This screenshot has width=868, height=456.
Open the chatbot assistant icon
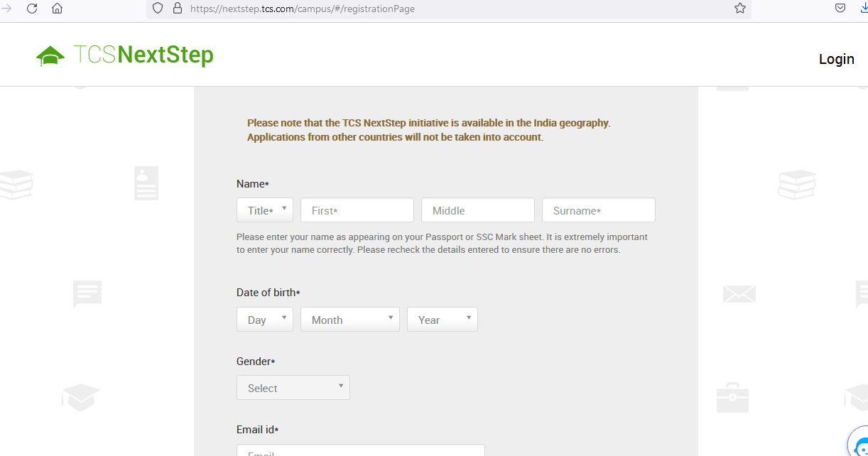point(859,442)
